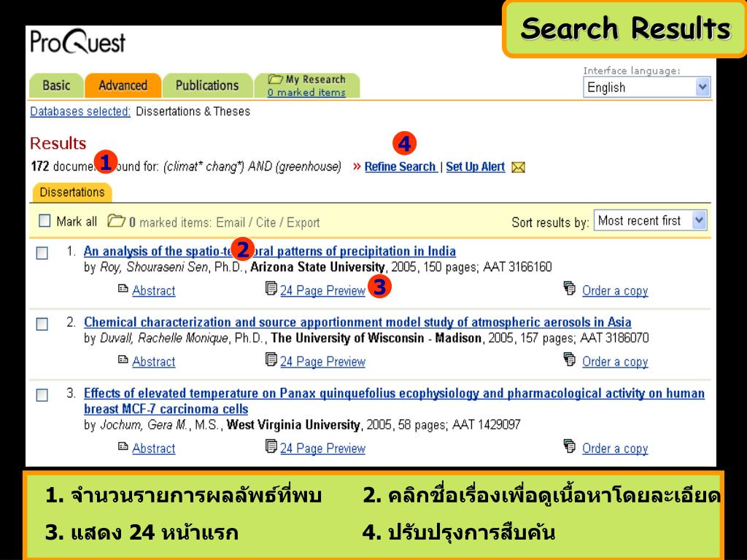Image resolution: width=747 pixels, height=560 pixels.
Task: Click Arizona State University text
Action: [317, 267]
